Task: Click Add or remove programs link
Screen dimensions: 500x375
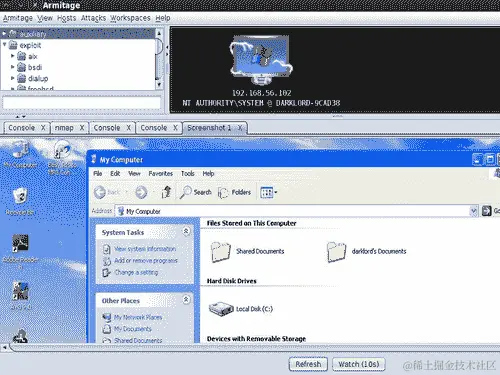Action: [x=146, y=261]
